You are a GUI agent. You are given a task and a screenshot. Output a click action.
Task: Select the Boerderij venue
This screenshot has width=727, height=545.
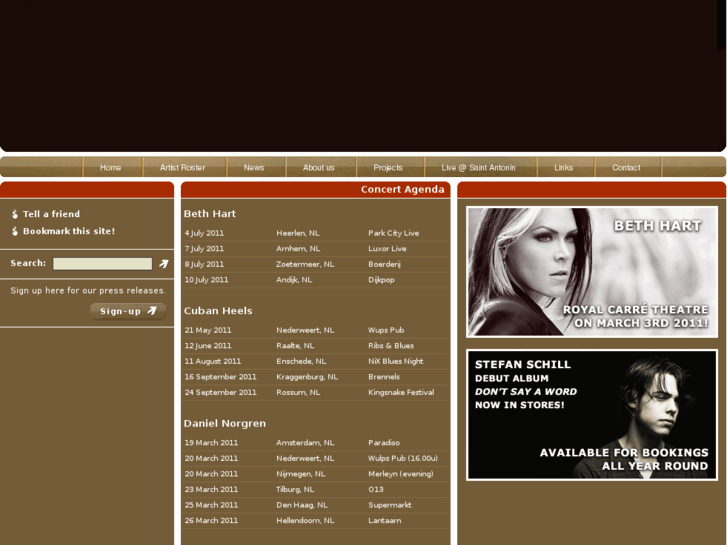[x=384, y=264]
